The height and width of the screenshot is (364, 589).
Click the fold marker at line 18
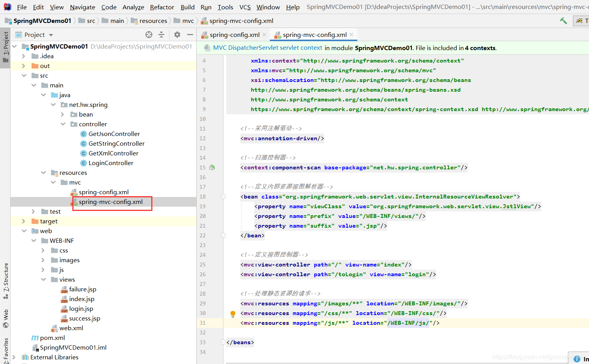pos(223,197)
